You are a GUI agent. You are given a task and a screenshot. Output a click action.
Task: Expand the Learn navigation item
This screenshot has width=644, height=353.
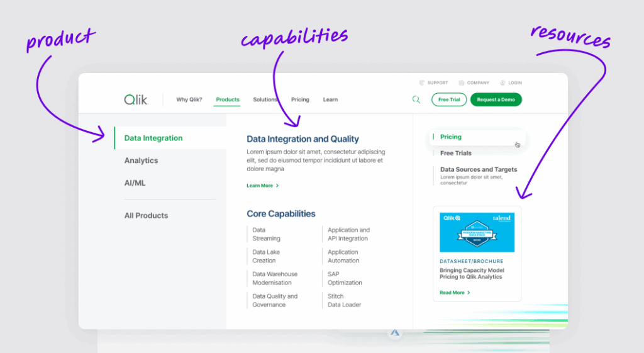coord(330,99)
